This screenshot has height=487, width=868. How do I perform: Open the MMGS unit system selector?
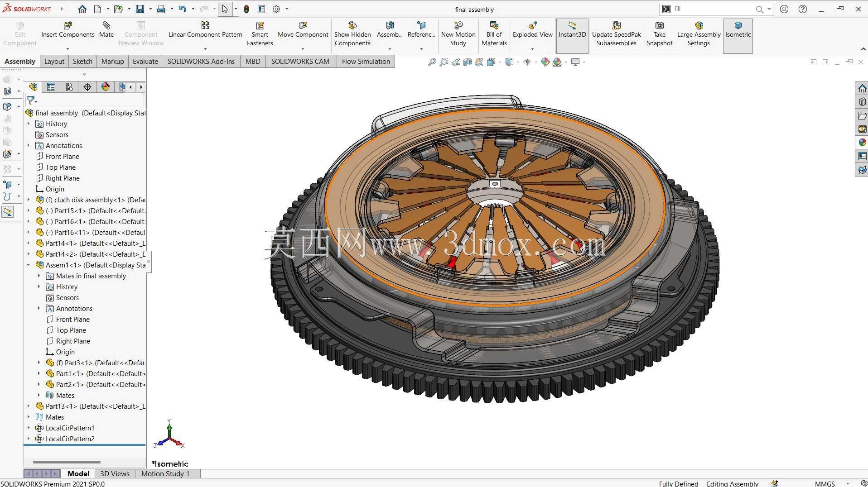point(825,483)
